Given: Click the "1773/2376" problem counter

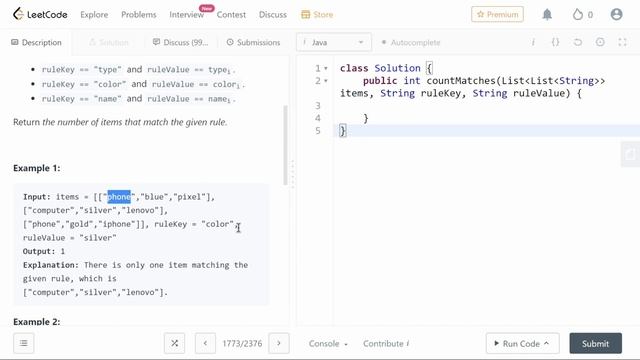Looking at the screenshot, I should point(242,344).
